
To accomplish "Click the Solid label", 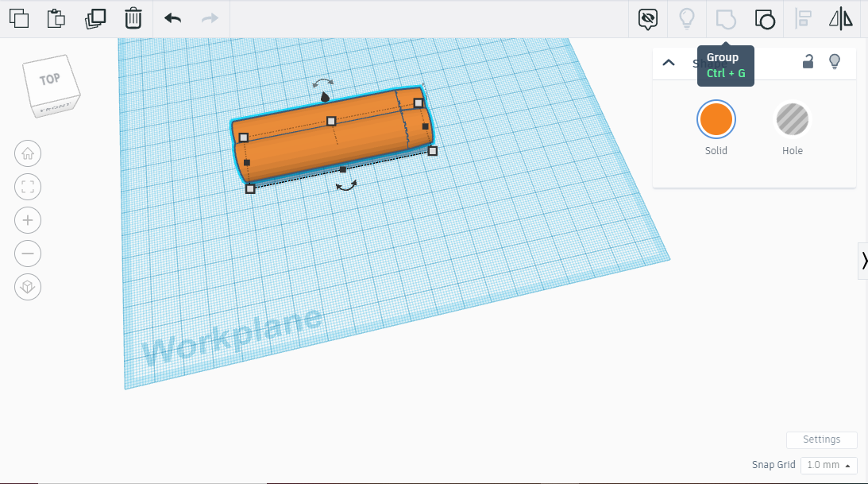I will [716, 151].
